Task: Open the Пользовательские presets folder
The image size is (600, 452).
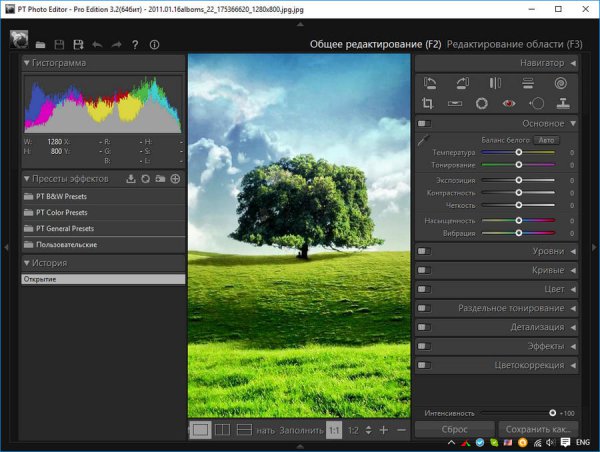Action: tap(103, 245)
